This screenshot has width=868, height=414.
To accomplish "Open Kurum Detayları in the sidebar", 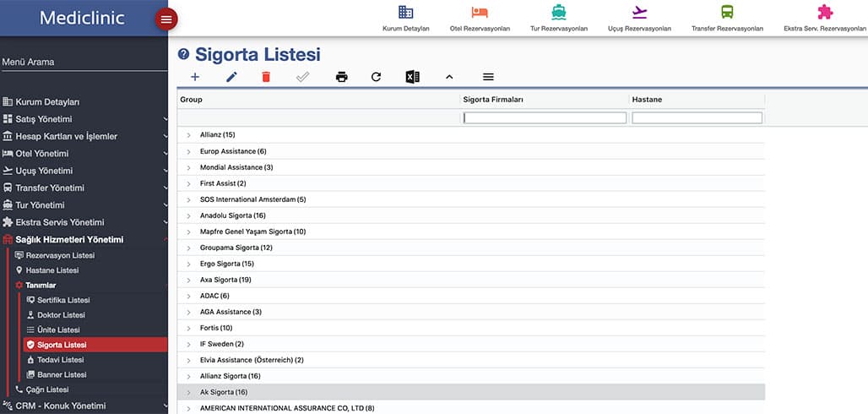I will click(x=47, y=102).
